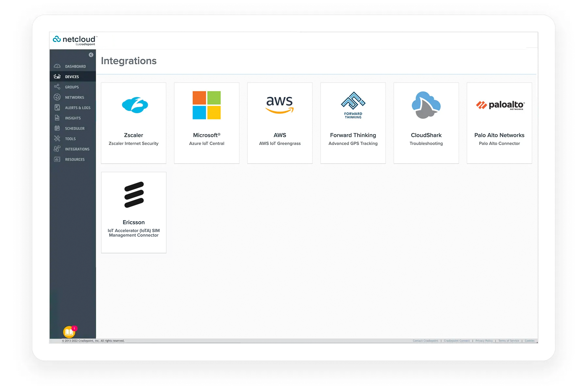Click the Insights document icon
This screenshot has height=390, width=588.
click(57, 118)
